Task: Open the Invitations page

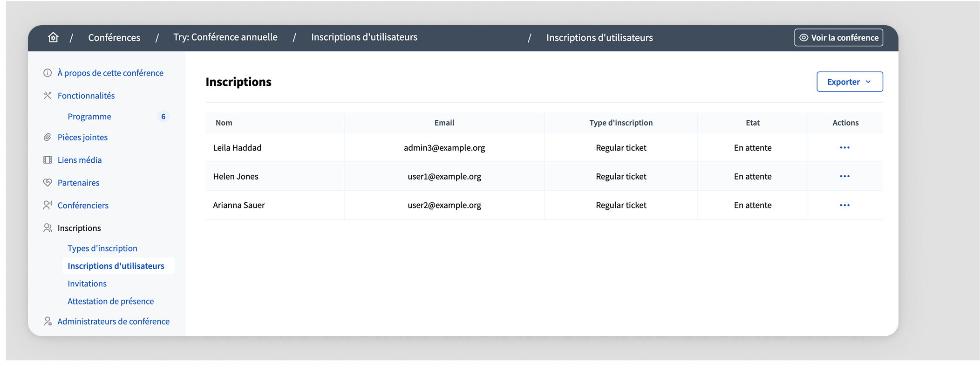Action: [x=87, y=284]
